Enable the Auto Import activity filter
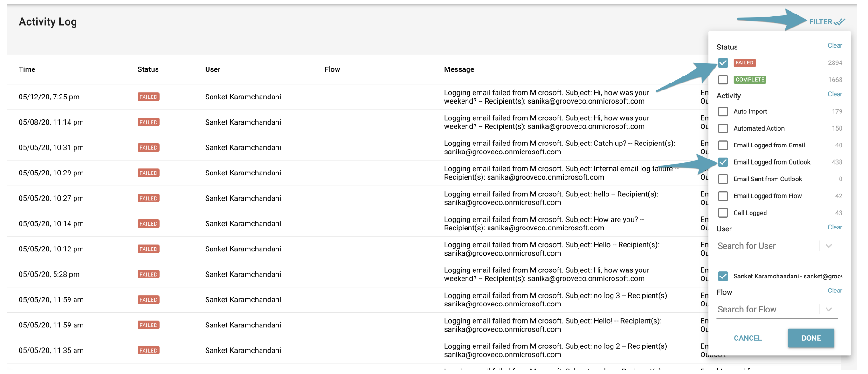The image size is (868, 374). [723, 111]
